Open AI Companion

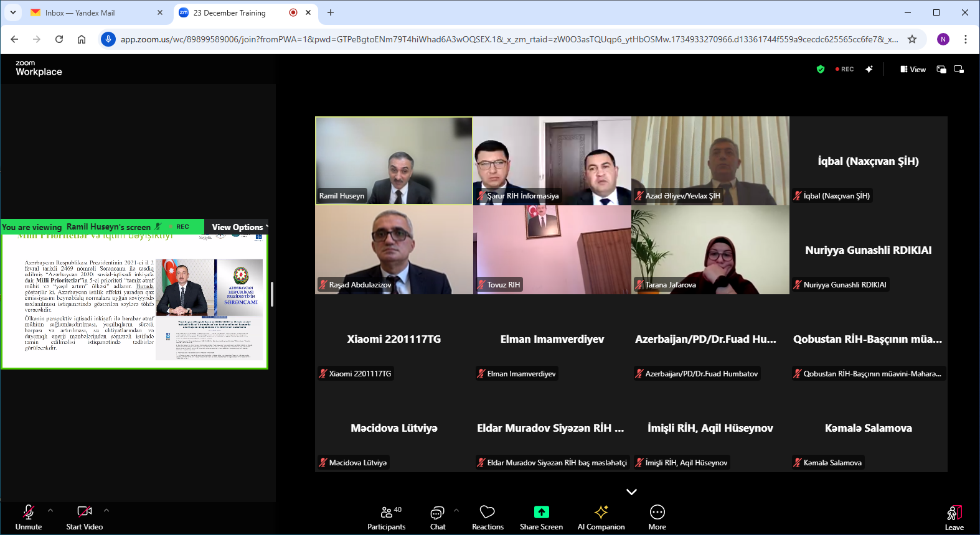coord(601,518)
